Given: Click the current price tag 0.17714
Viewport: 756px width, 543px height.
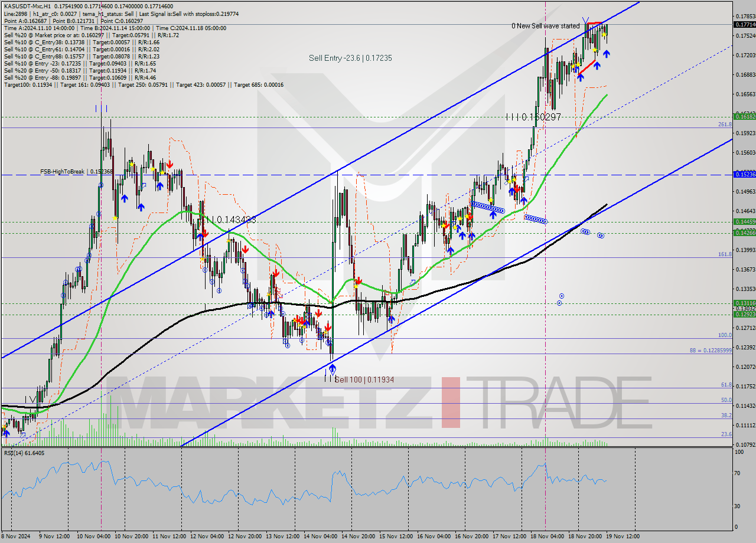Looking at the screenshot, I should tap(744, 24).
